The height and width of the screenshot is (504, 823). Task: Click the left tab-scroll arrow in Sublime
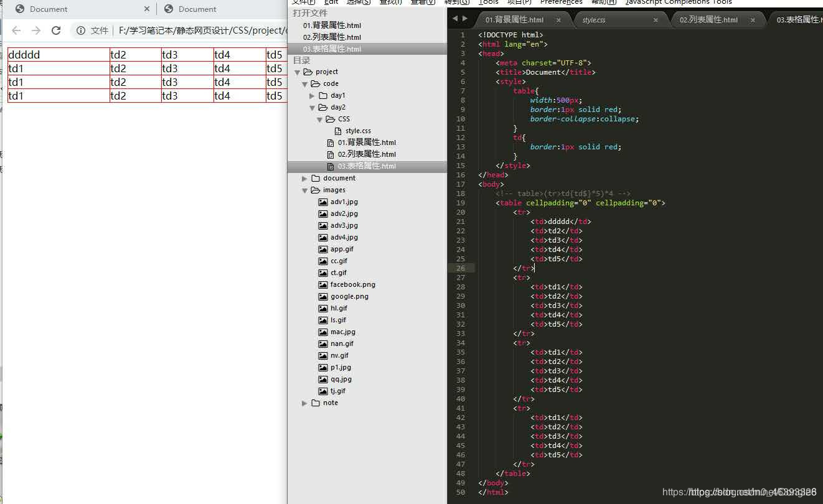pyautogui.click(x=455, y=19)
